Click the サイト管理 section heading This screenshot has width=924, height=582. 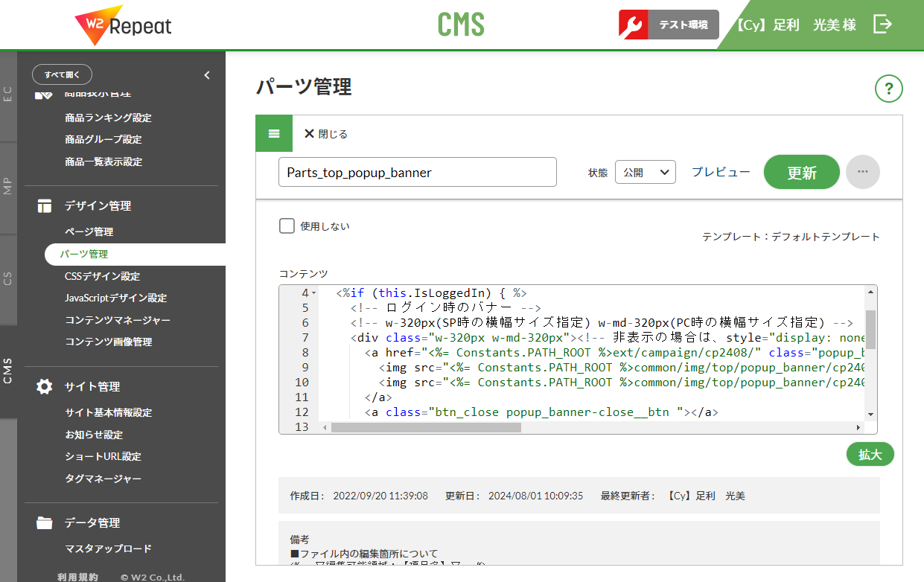92,387
